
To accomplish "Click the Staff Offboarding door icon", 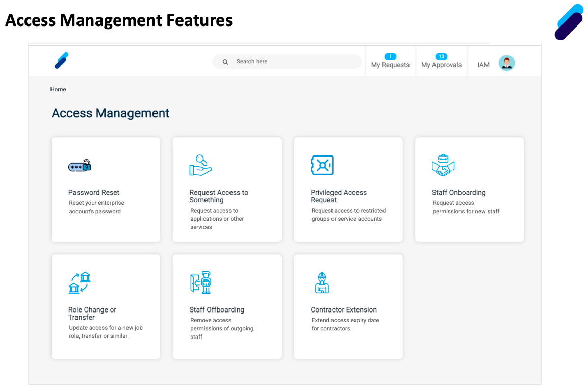I will [200, 282].
